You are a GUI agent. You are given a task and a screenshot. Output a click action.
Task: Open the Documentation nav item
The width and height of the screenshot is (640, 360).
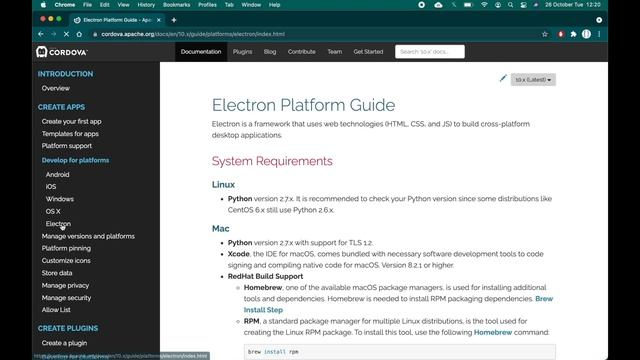[201, 52]
